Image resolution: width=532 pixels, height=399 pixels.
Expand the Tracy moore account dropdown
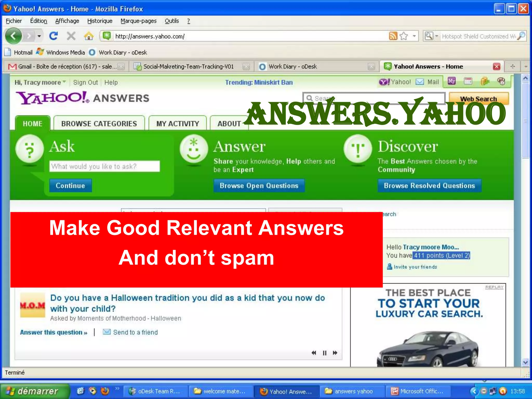tap(64, 82)
